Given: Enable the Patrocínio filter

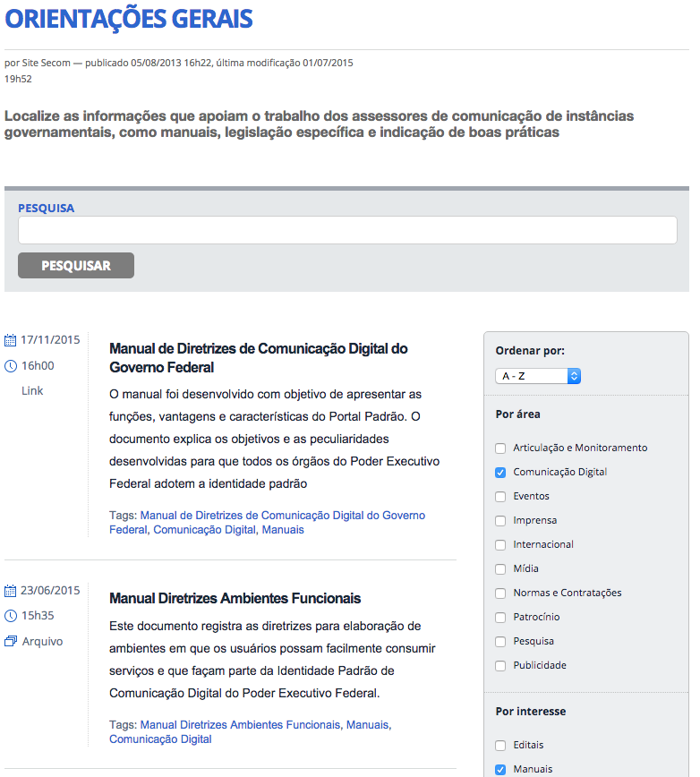Looking at the screenshot, I should coord(500,618).
